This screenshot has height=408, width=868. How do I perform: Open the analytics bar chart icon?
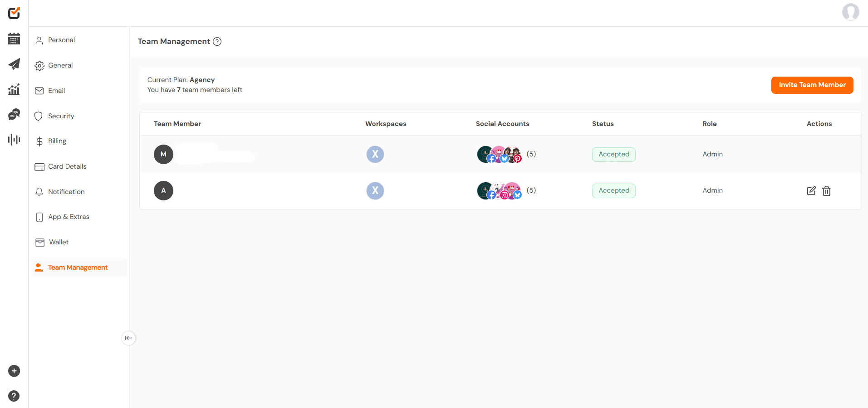pyautogui.click(x=14, y=89)
